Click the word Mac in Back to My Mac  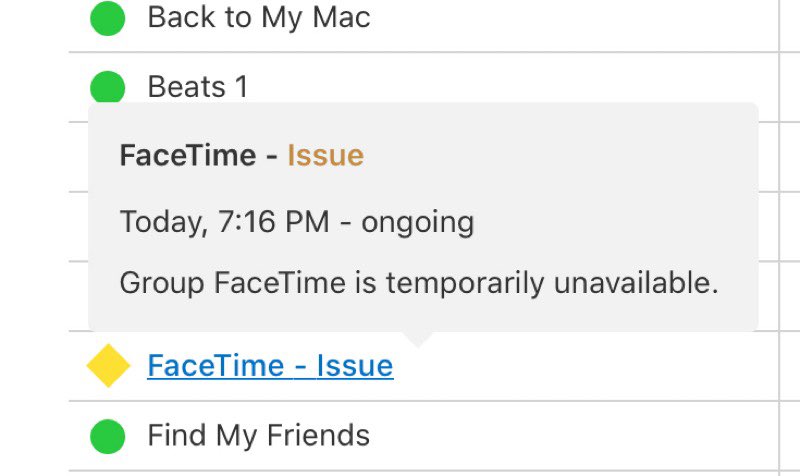pos(341,17)
